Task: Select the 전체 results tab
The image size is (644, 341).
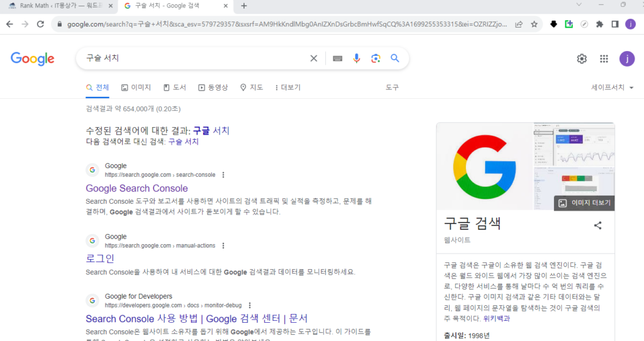Action: pos(97,87)
